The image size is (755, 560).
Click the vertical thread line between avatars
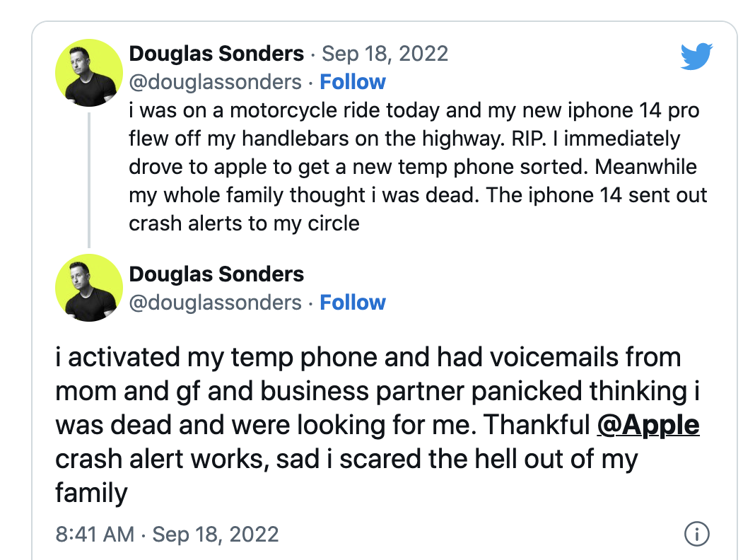point(89,180)
